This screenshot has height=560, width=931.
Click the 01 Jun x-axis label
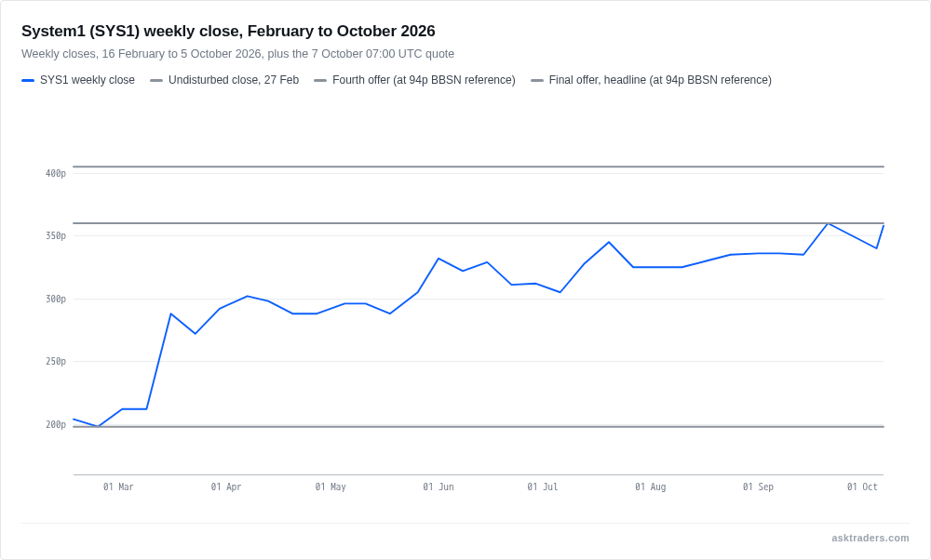click(439, 487)
